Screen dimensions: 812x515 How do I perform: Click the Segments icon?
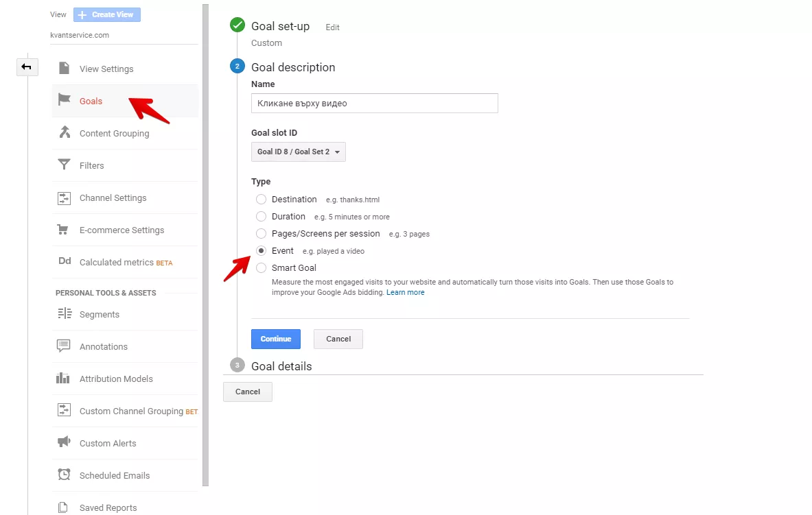click(x=65, y=313)
